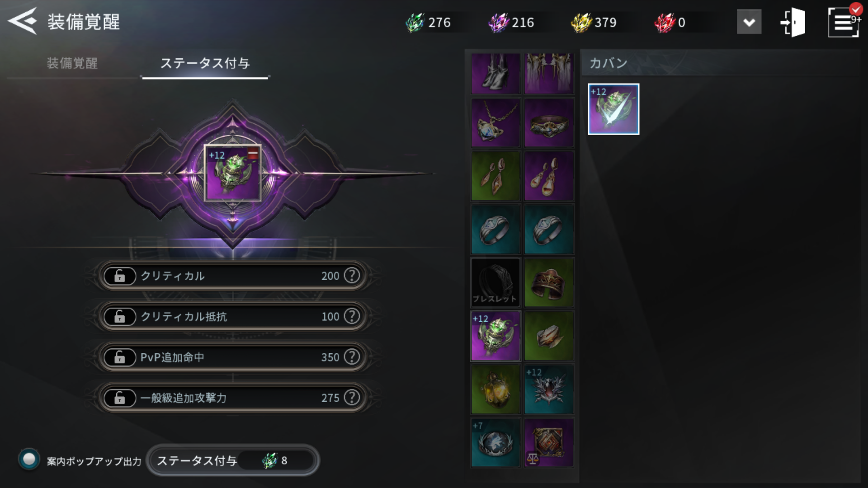Select the boots equipment slot
This screenshot has height=488, width=868.
[x=495, y=74]
